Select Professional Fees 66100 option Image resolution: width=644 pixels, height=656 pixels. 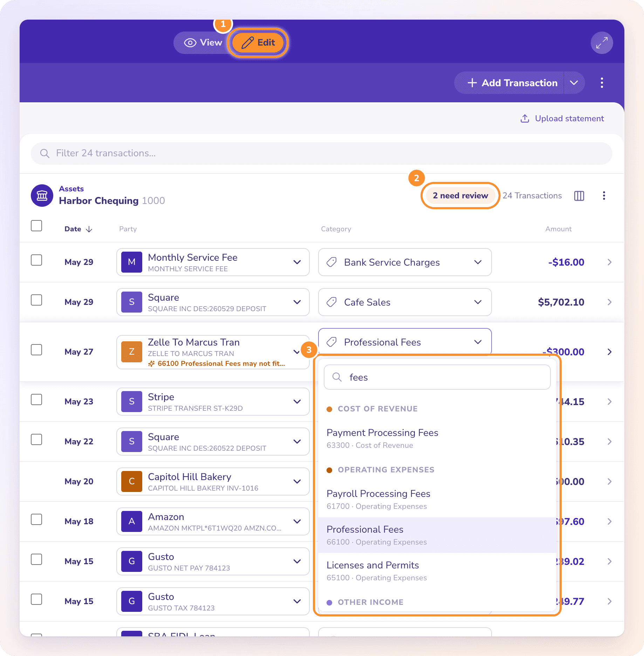tap(437, 535)
